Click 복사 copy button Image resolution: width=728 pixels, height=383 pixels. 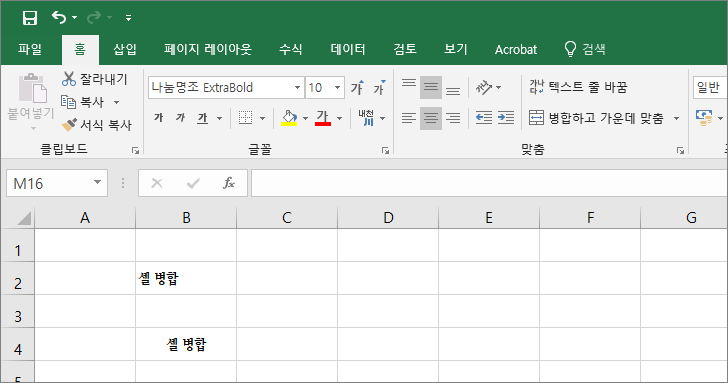pyautogui.click(x=83, y=102)
